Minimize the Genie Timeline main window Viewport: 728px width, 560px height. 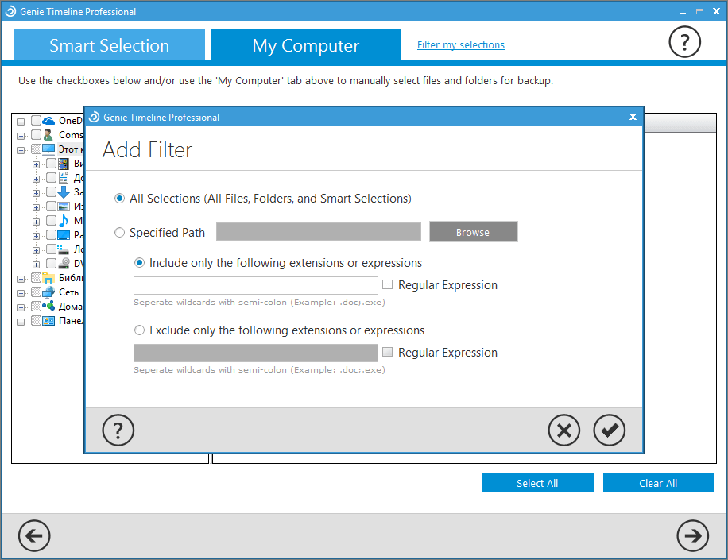pyautogui.click(x=683, y=12)
